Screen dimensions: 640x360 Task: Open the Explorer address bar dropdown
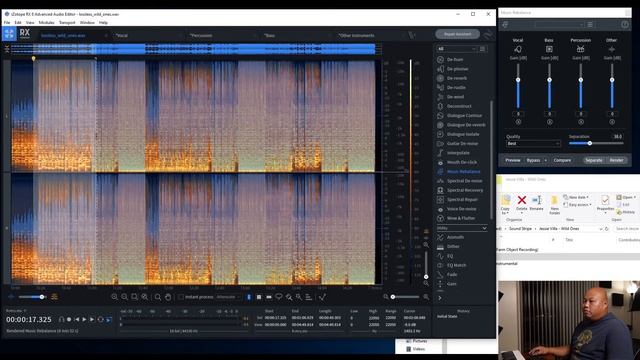(601, 229)
